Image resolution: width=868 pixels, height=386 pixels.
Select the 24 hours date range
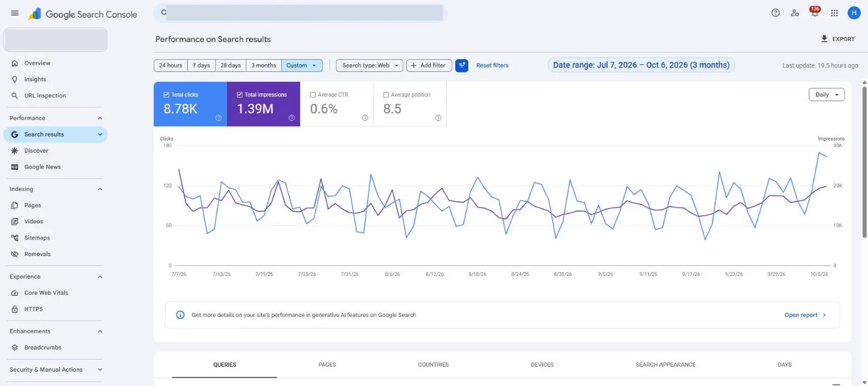click(x=170, y=65)
